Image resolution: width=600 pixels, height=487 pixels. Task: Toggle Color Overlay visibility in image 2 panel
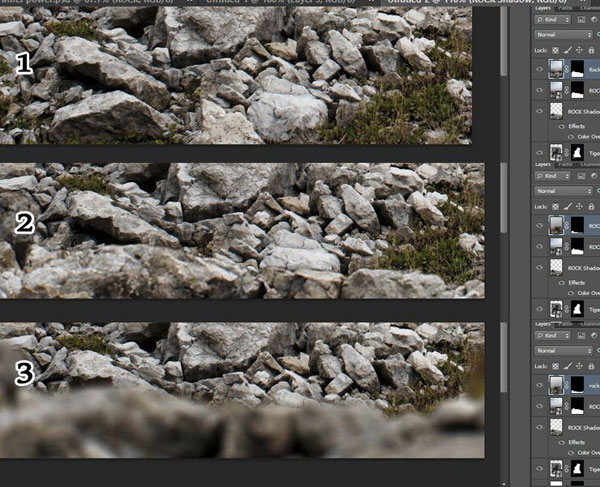pos(571,293)
